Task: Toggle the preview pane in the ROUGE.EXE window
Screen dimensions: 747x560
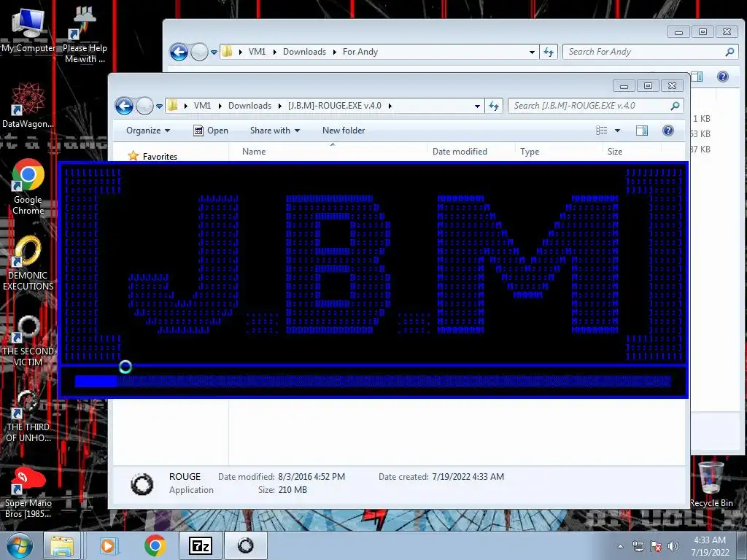Action: coord(642,131)
